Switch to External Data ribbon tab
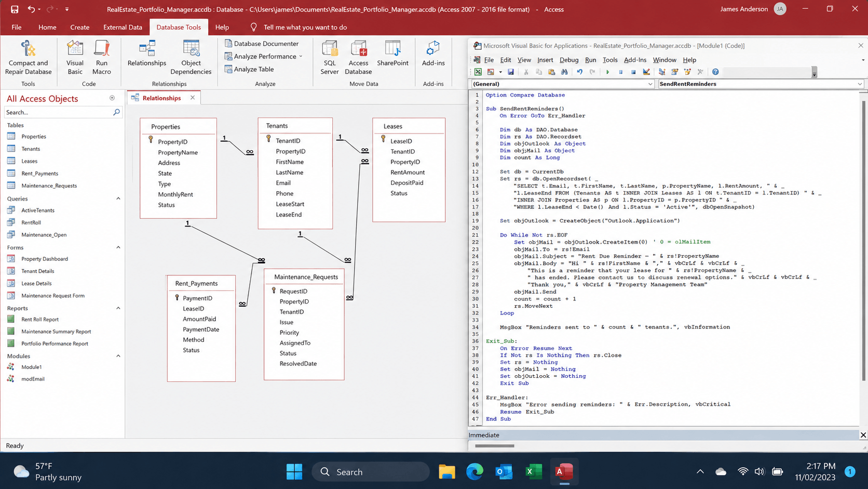Screen dimensions: 868x489 click(123, 27)
